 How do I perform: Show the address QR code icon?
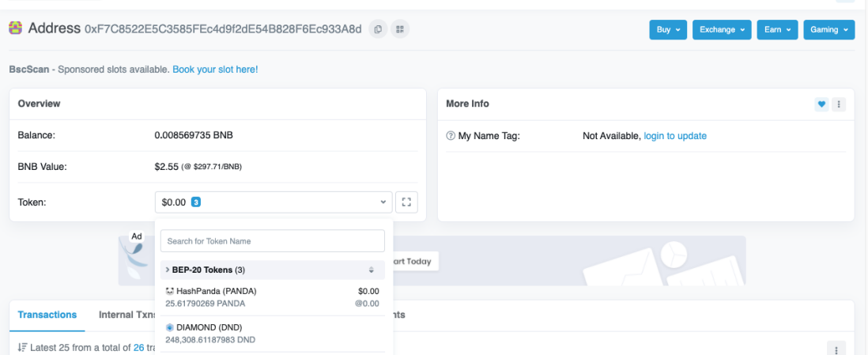(x=399, y=29)
